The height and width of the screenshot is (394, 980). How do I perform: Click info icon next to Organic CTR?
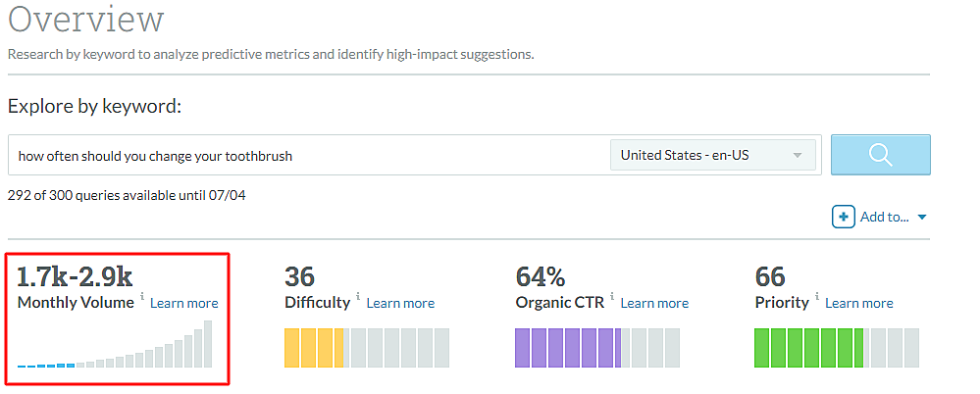click(x=611, y=297)
